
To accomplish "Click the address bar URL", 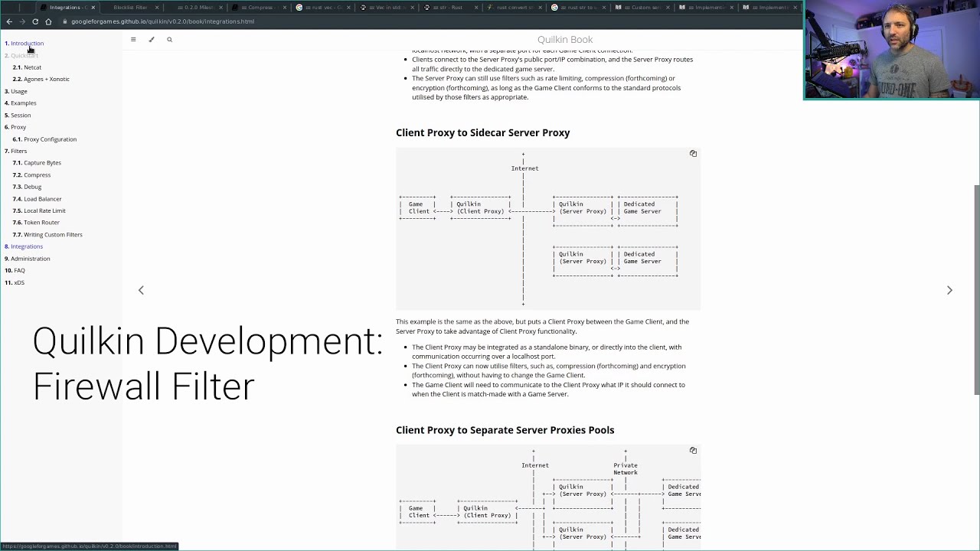I will (x=162, y=21).
